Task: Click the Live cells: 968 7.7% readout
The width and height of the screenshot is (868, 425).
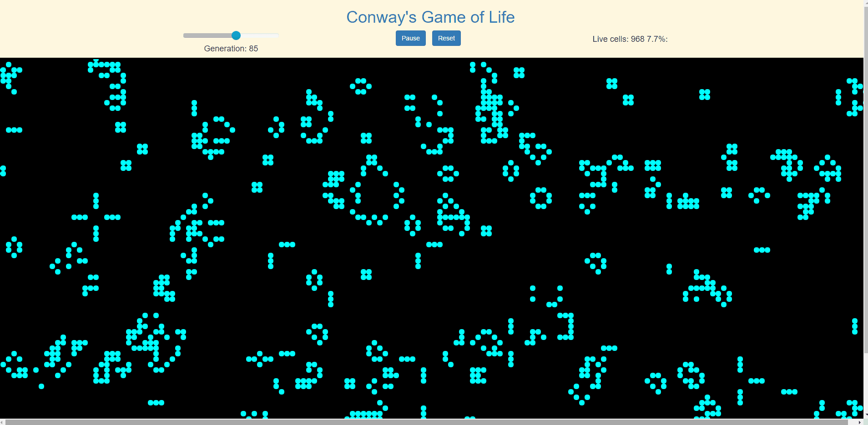Action: point(630,39)
